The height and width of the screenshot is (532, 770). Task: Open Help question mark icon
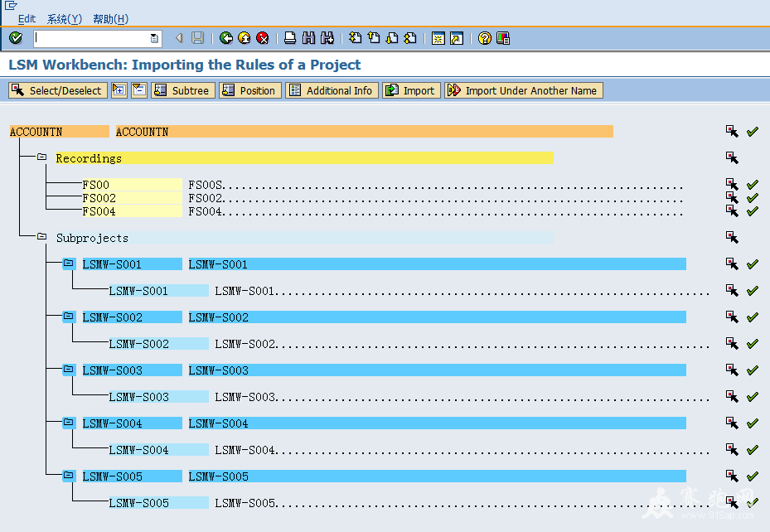[484, 38]
